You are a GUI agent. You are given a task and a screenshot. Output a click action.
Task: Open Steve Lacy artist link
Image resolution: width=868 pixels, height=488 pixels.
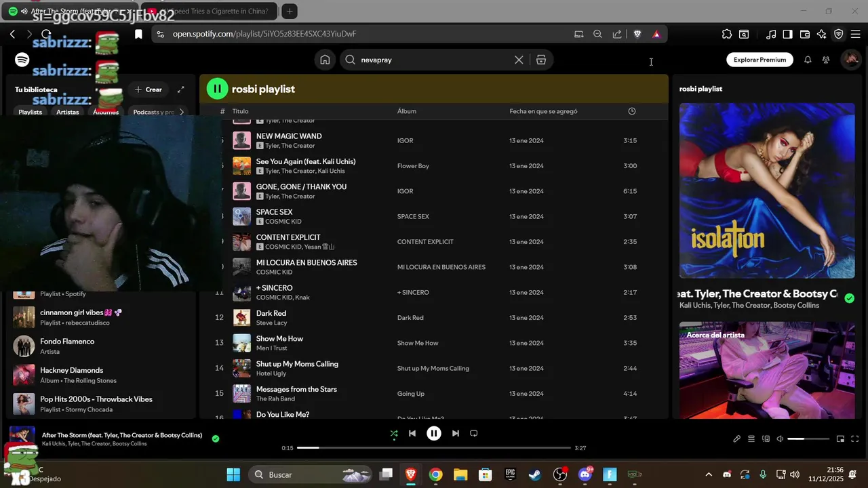(x=271, y=323)
